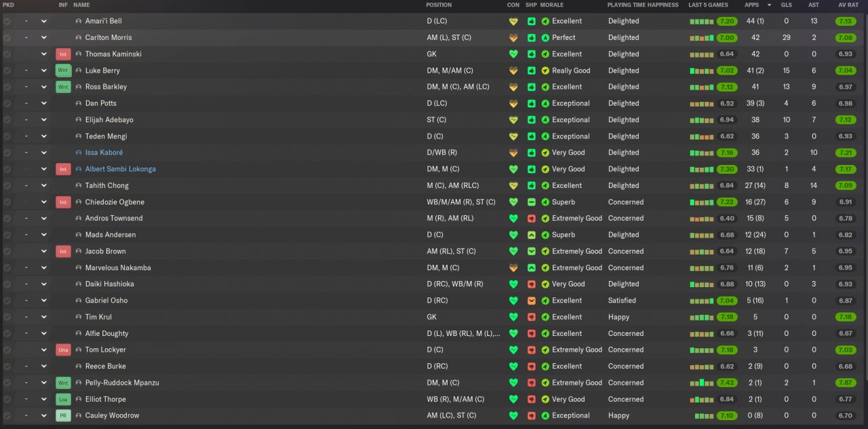Click Teden Mengi's Exceptional morale icon
Viewport: 868px width, 429px height.
point(545,136)
